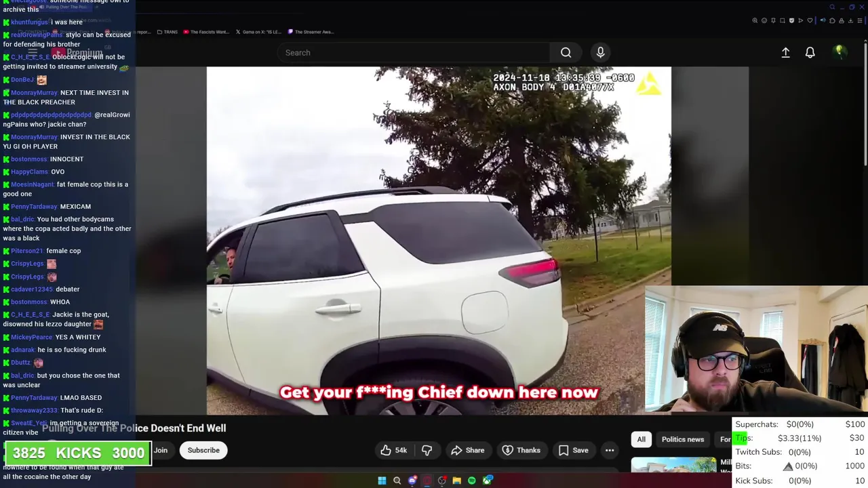Open 'The Fascists Want...' bookmark
The image size is (868, 488).
206,32
